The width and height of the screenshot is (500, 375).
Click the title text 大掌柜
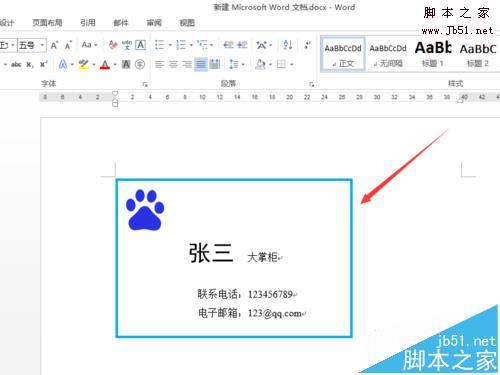pos(262,257)
